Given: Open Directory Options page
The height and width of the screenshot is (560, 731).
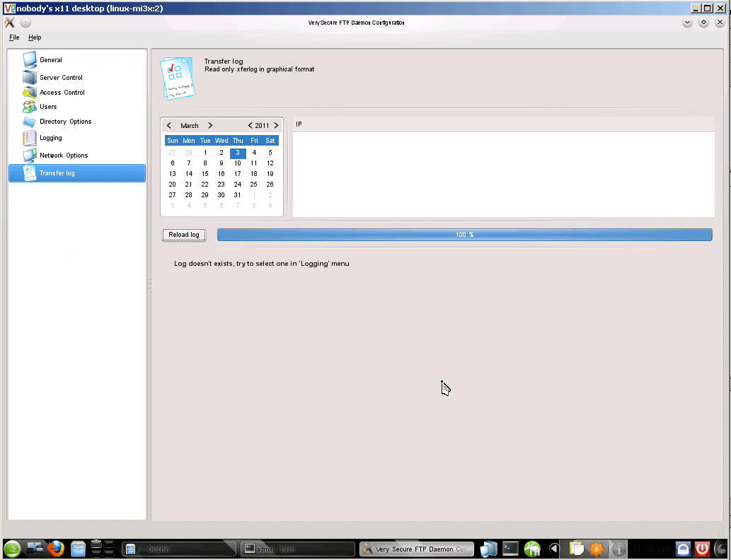Looking at the screenshot, I should tap(77, 121).
